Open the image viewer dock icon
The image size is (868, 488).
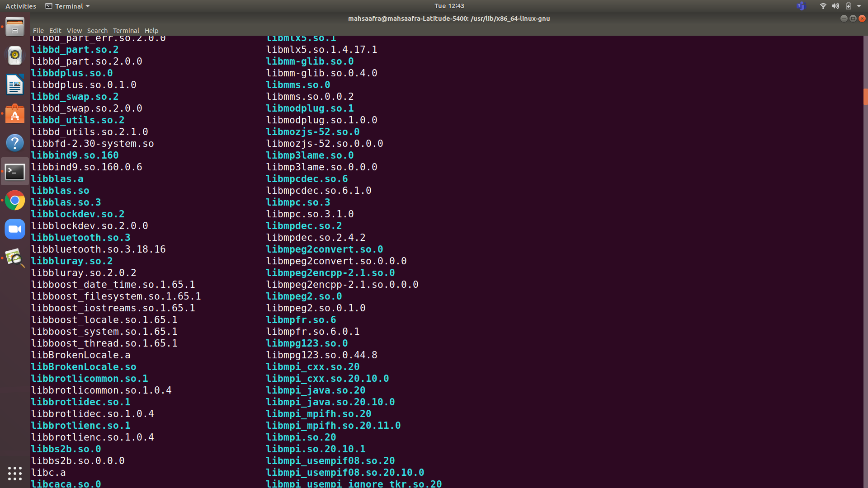15,258
